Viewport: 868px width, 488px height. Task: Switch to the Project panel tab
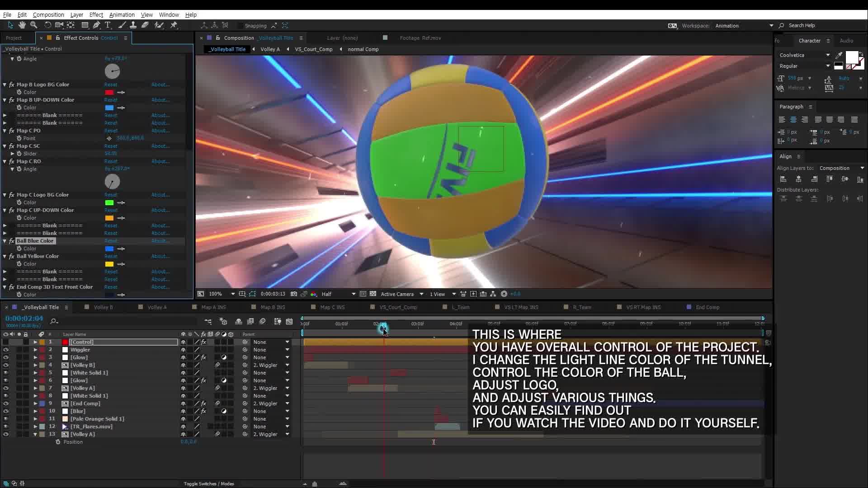coord(14,38)
